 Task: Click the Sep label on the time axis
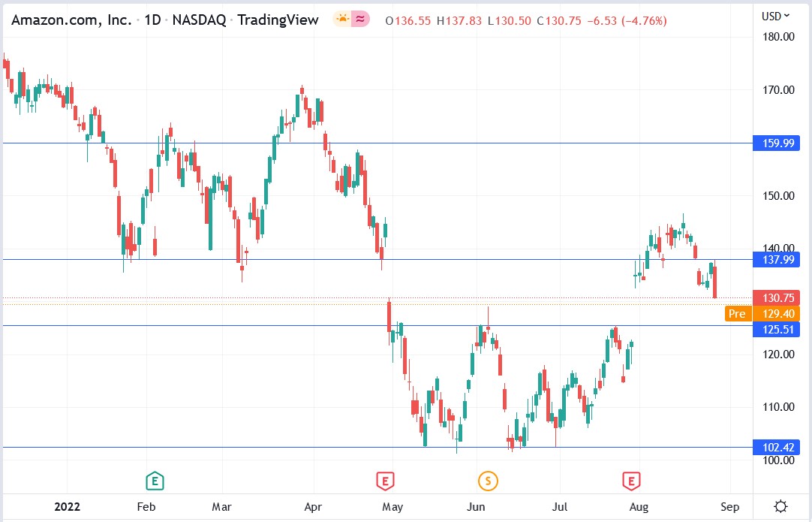[730, 507]
